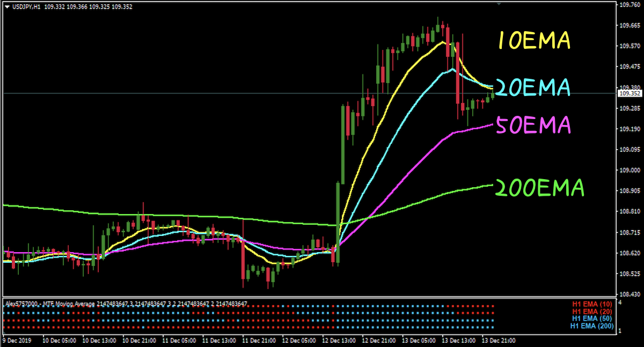Click the 13 Dec 21:00 time marker
This screenshot has width=644, height=347.
[499, 340]
